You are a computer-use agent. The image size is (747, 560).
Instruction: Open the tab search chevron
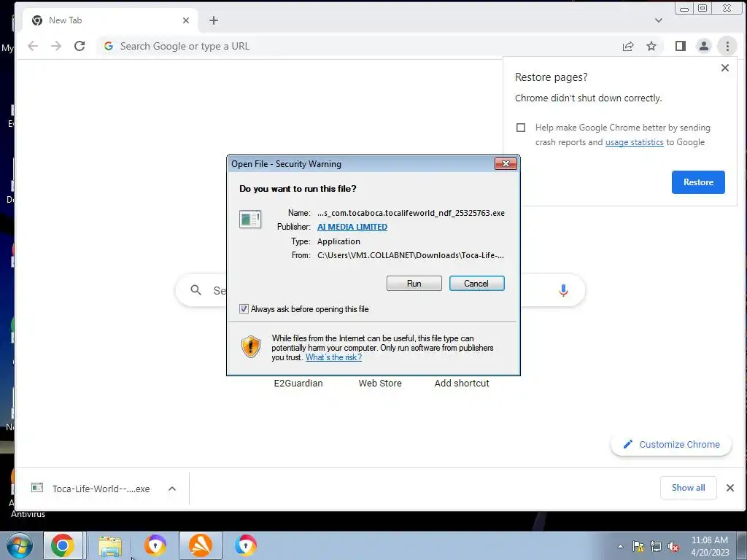coord(659,20)
